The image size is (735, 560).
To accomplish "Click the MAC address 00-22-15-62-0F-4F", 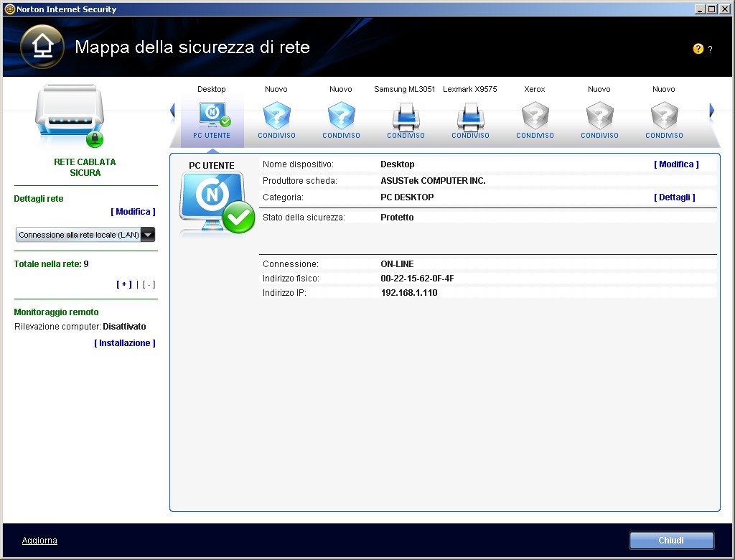I will [x=417, y=279].
